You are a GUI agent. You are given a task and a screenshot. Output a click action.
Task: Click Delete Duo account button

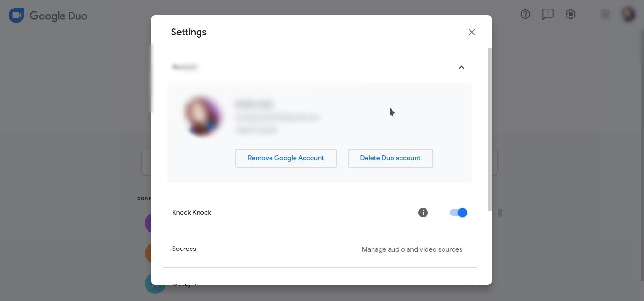pos(390,158)
